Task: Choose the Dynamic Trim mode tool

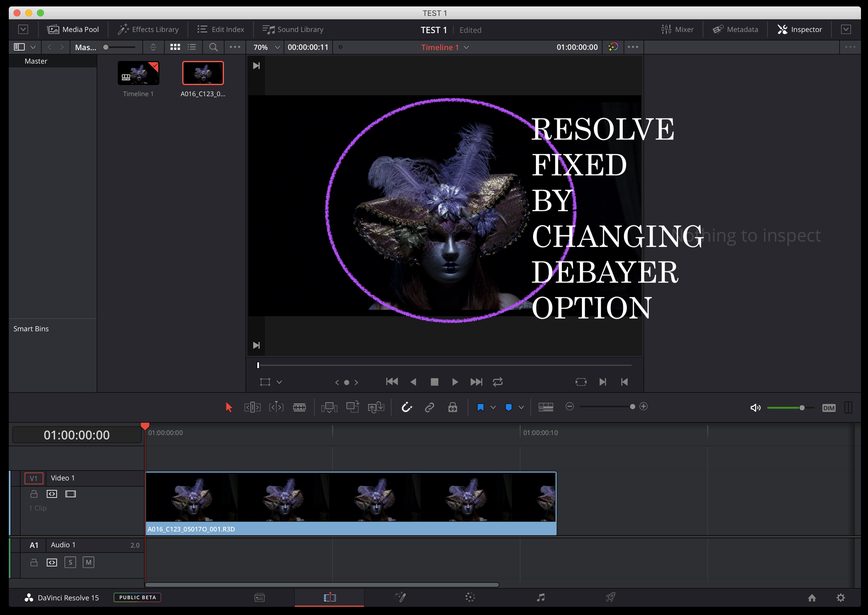Action: [x=276, y=407]
